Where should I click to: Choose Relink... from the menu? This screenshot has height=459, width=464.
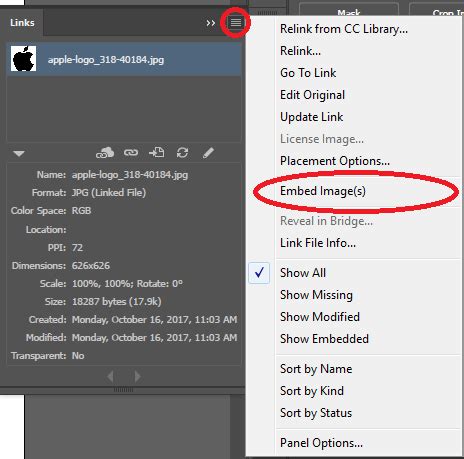pyautogui.click(x=300, y=51)
